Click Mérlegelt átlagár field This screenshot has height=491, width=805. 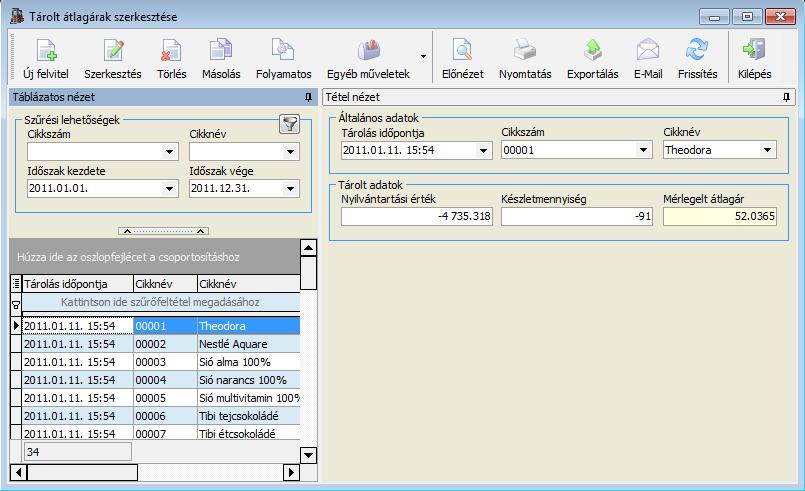[x=720, y=216]
